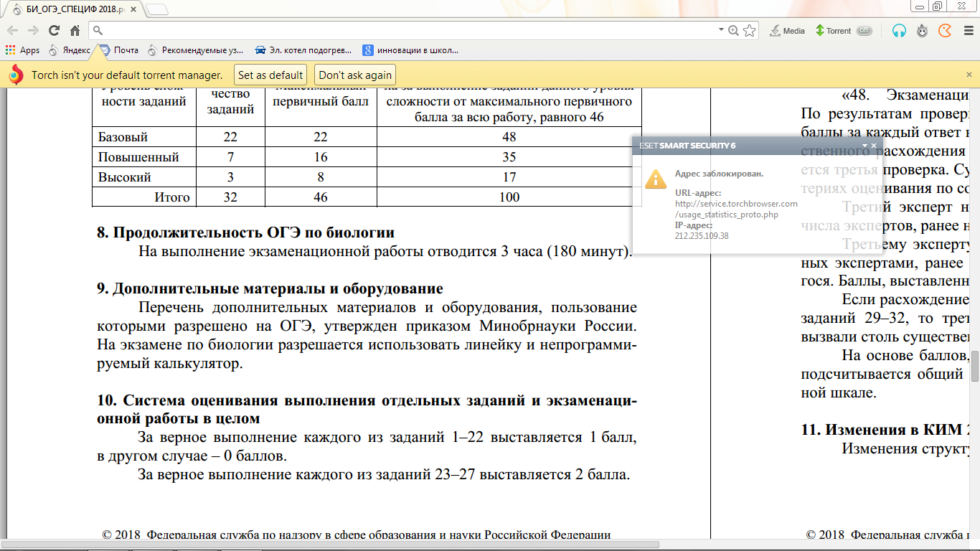Click the percentage cell 35
This screenshot has height=551, width=980.
(509, 157)
